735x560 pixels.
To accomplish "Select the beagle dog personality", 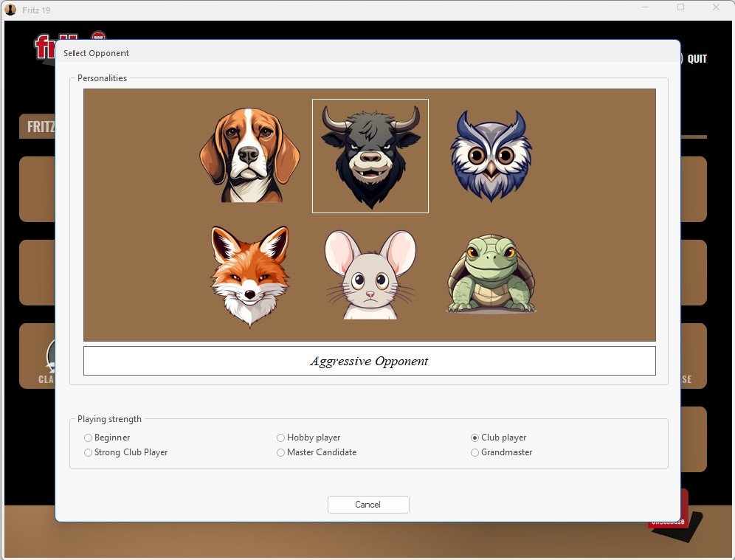I will pyautogui.click(x=249, y=155).
